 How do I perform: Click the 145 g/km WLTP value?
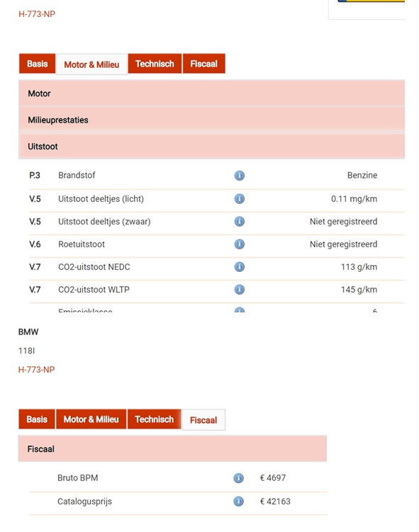pos(359,290)
